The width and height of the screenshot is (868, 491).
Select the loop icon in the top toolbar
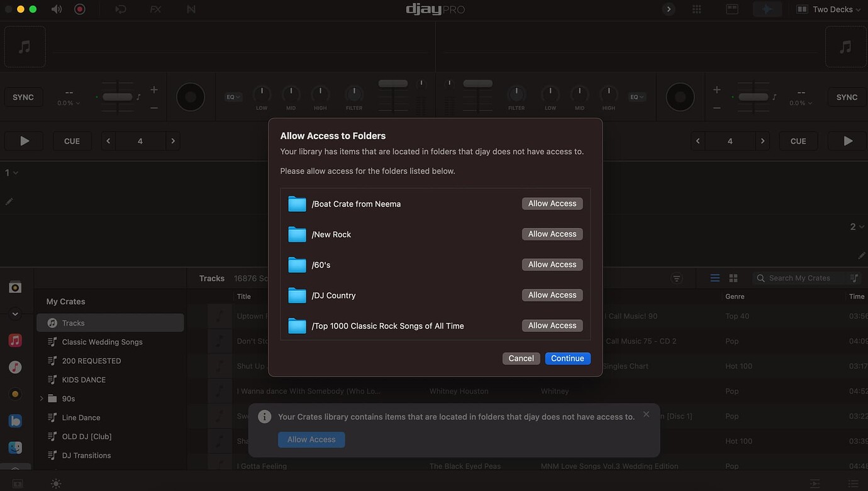pyautogui.click(x=120, y=9)
